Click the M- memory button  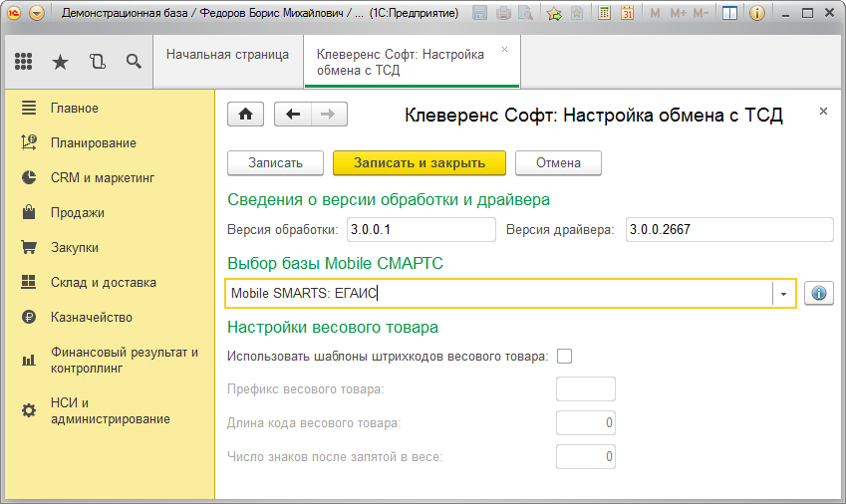coord(701,13)
